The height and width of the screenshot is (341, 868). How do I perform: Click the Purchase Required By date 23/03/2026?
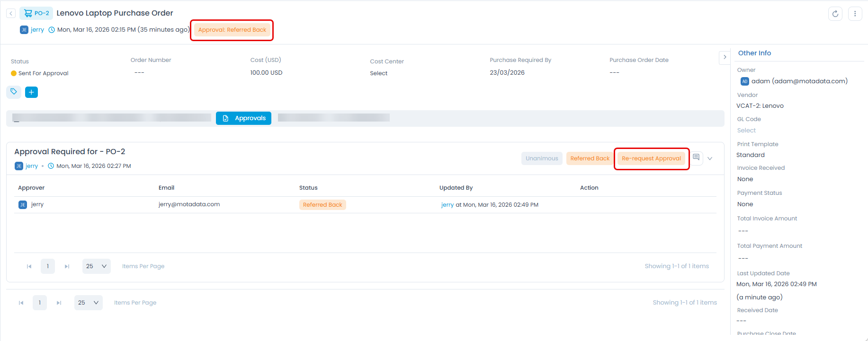click(x=507, y=73)
